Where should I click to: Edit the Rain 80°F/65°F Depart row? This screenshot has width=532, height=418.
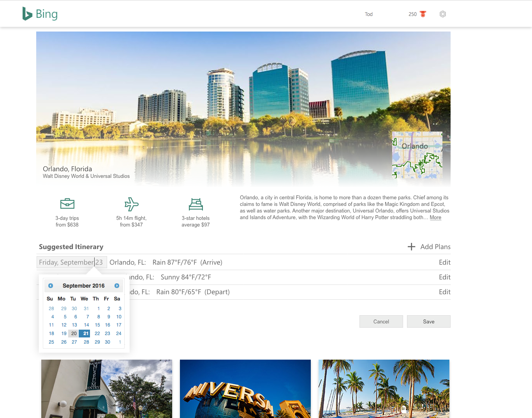click(x=445, y=292)
